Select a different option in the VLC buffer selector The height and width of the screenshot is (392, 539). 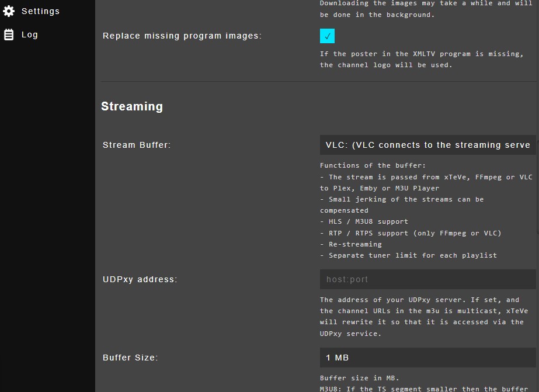(427, 145)
